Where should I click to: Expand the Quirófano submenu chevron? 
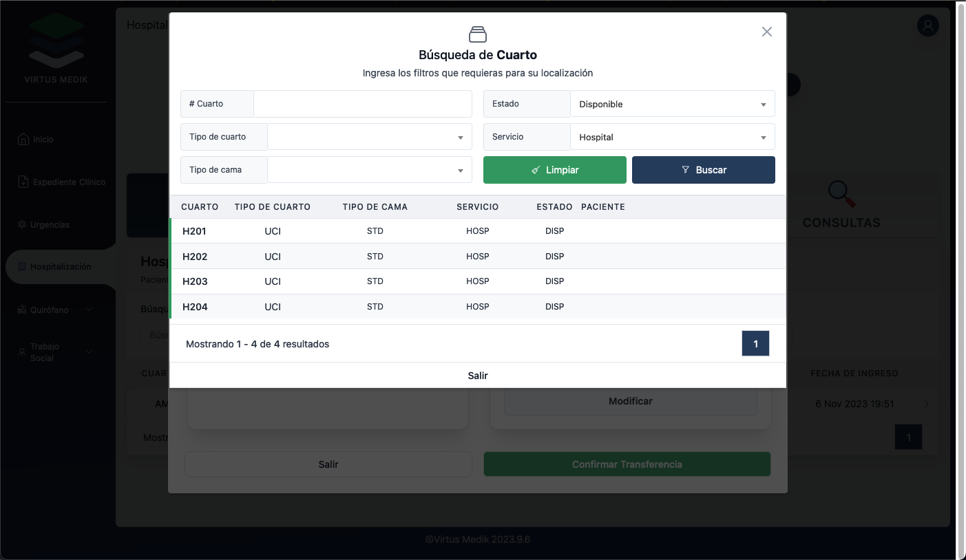pyautogui.click(x=89, y=310)
